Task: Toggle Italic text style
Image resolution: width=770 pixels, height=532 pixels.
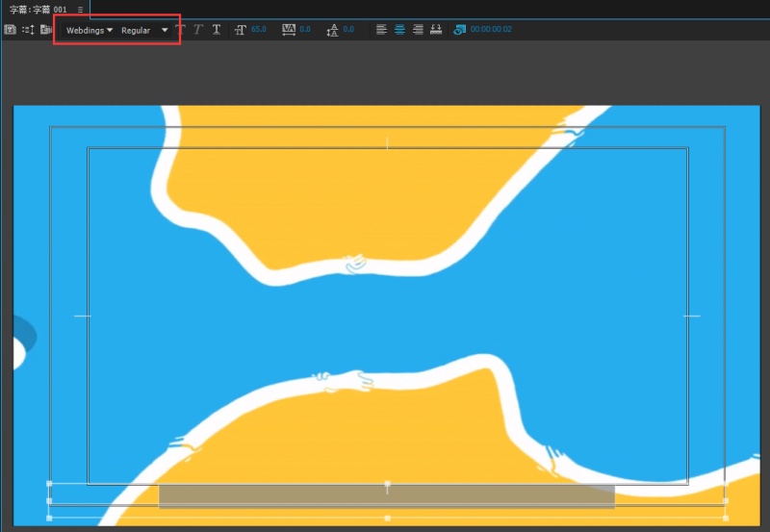Action: click(x=198, y=30)
